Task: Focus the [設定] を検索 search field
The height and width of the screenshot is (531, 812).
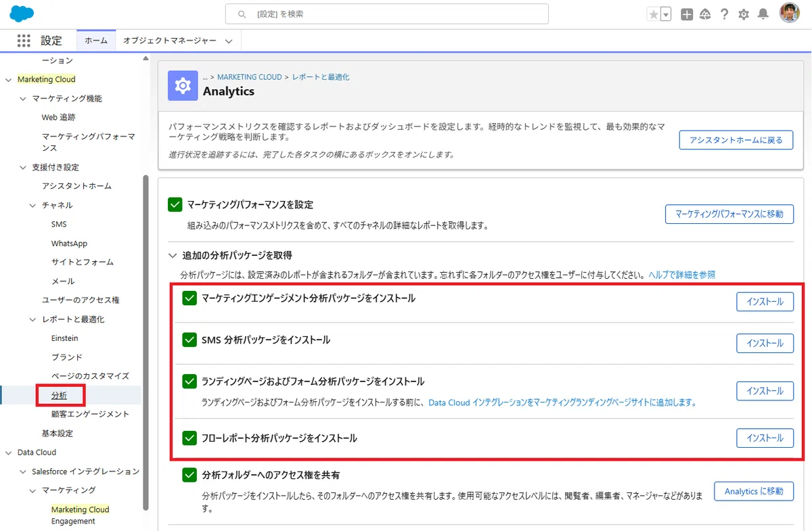Action: pos(387,14)
